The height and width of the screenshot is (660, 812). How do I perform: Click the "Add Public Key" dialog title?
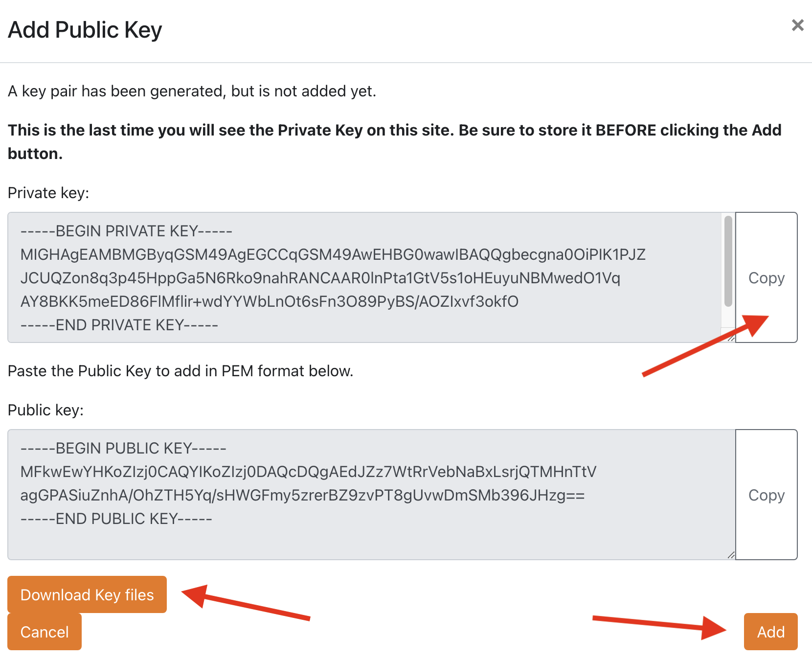tap(85, 30)
